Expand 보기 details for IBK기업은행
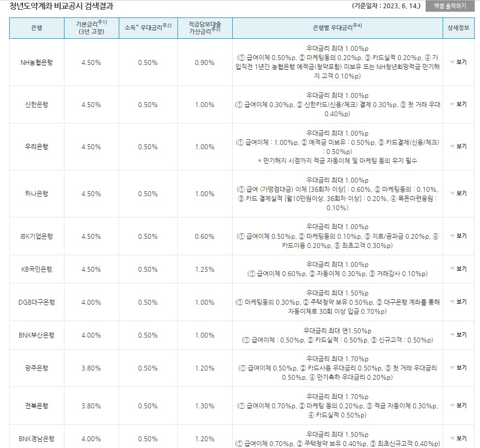 pos(458,236)
